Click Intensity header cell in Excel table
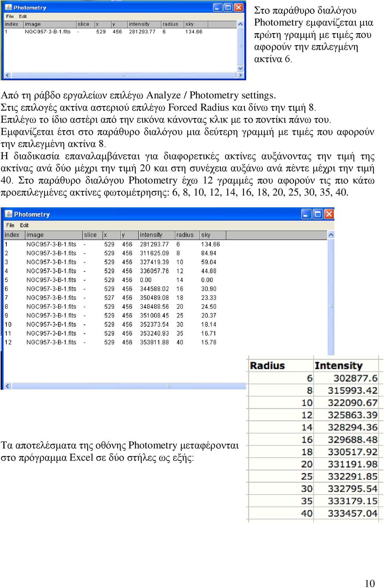Image resolution: width=384 pixels, height=588 pixels. click(x=346, y=365)
